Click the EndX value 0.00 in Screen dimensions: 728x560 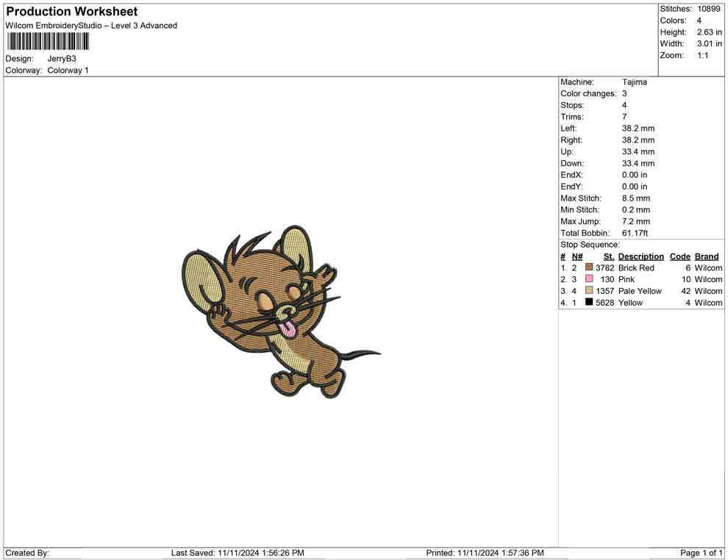pyautogui.click(x=634, y=175)
